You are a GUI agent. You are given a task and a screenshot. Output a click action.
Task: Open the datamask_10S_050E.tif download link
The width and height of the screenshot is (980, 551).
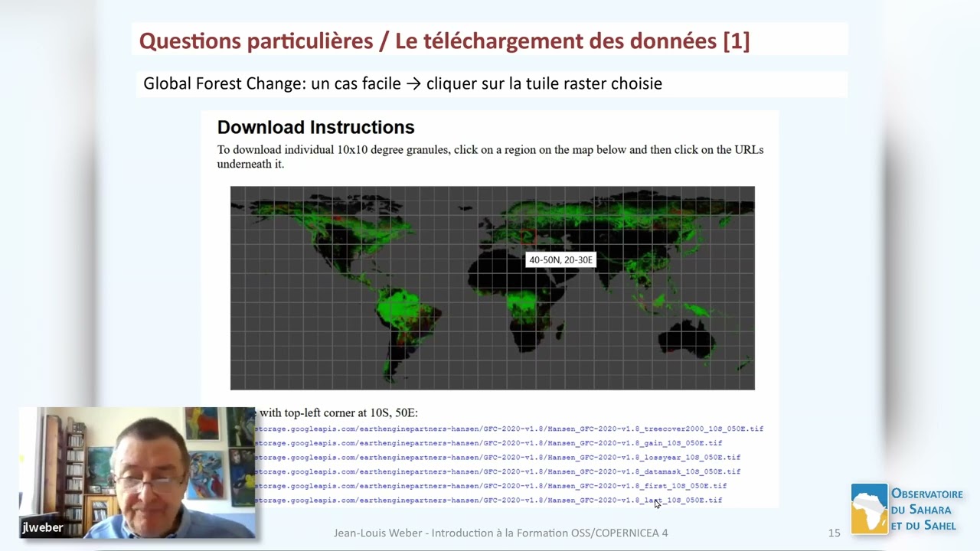[x=498, y=471]
